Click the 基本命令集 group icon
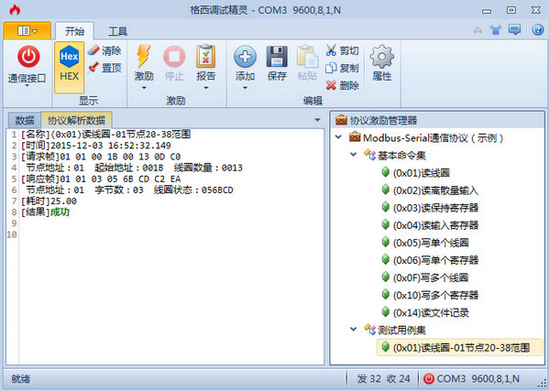Viewport: 550px width, 391px height. [x=369, y=155]
